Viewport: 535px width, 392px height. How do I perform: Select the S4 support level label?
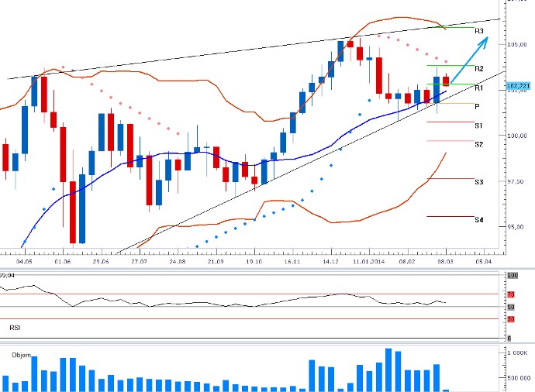coord(478,220)
